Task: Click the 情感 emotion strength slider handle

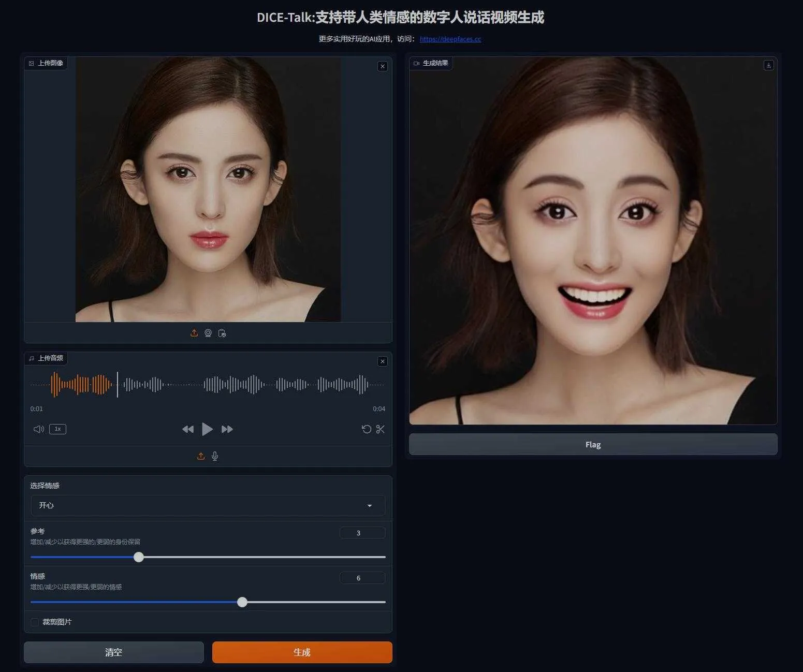Action: 242,602
